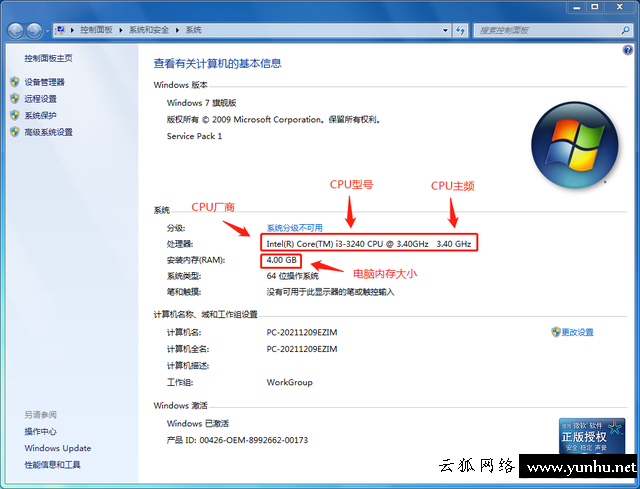Click shield icon next to 远程设置
640x489 pixels.
click(x=15, y=98)
